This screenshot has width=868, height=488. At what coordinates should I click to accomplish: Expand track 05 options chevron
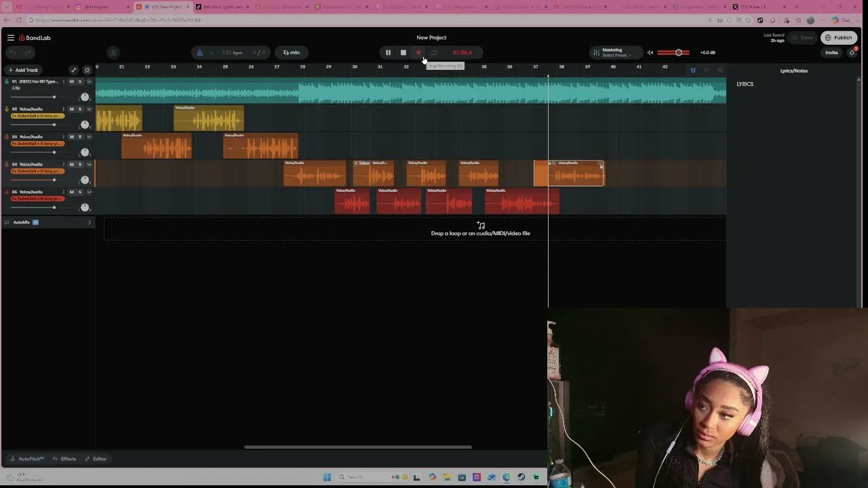point(88,192)
